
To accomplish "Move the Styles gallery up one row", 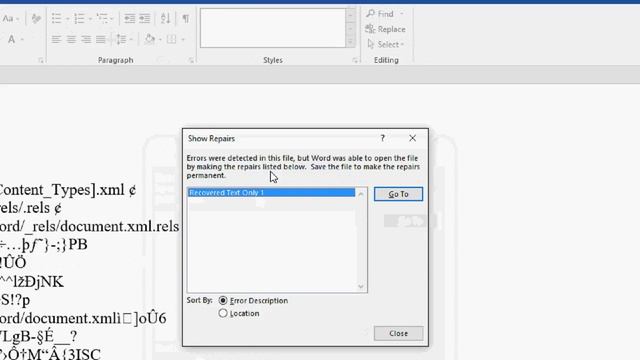I will [351, 15].
